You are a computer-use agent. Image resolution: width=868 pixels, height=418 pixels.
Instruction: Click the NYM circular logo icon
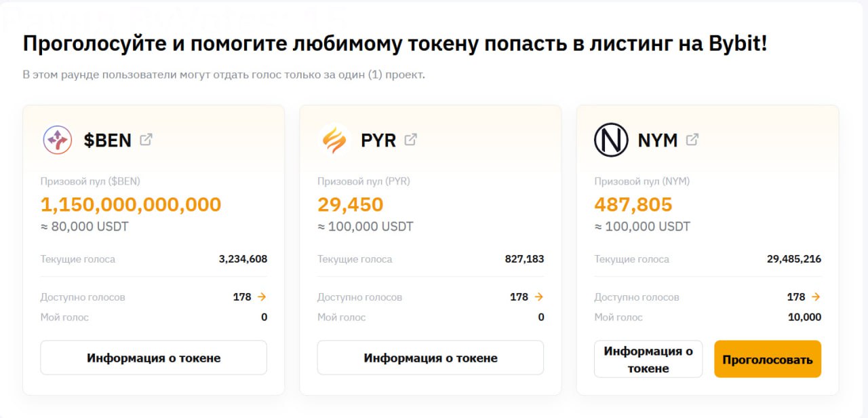point(611,140)
